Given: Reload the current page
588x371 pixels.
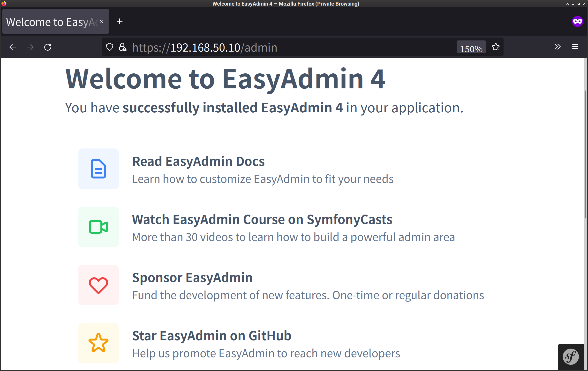Looking at the screenshot, I should coord(48,47).
